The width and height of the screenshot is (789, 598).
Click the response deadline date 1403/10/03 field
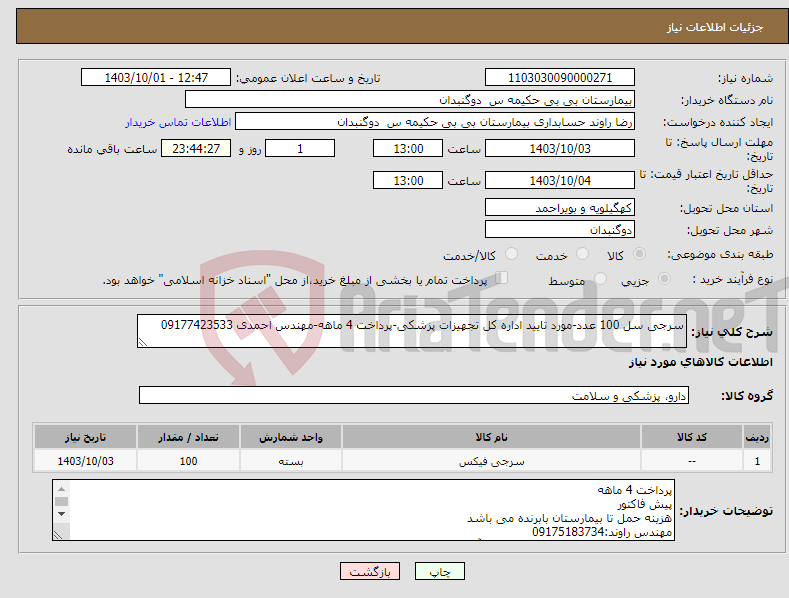click(560, 148)
